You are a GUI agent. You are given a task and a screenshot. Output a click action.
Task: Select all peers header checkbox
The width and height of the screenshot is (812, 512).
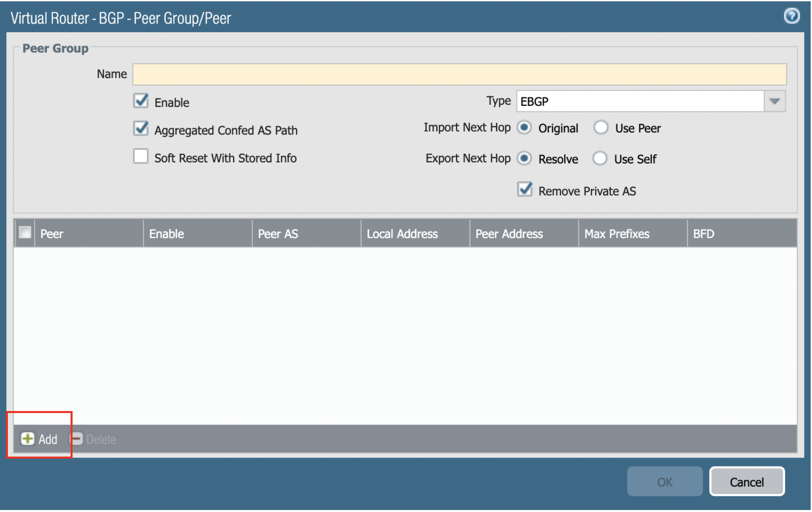pos(25,233)
